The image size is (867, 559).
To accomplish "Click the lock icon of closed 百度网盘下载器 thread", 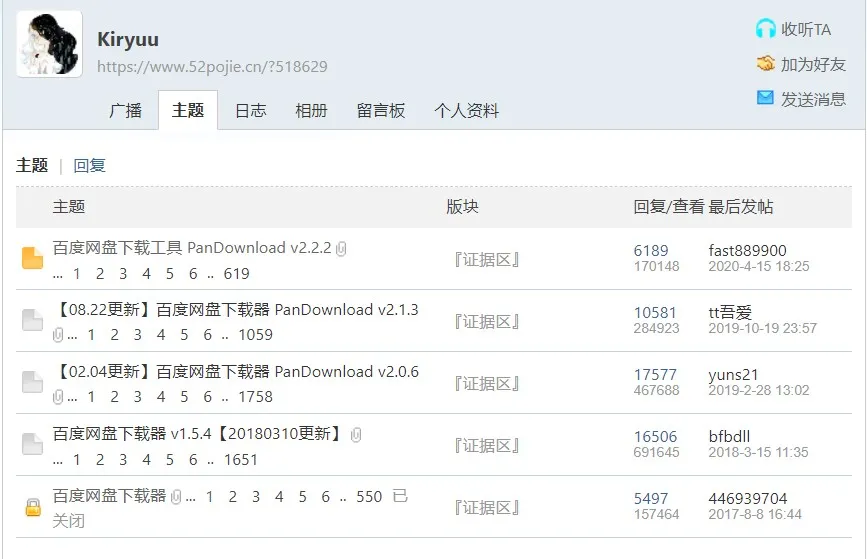I will 33,506.
